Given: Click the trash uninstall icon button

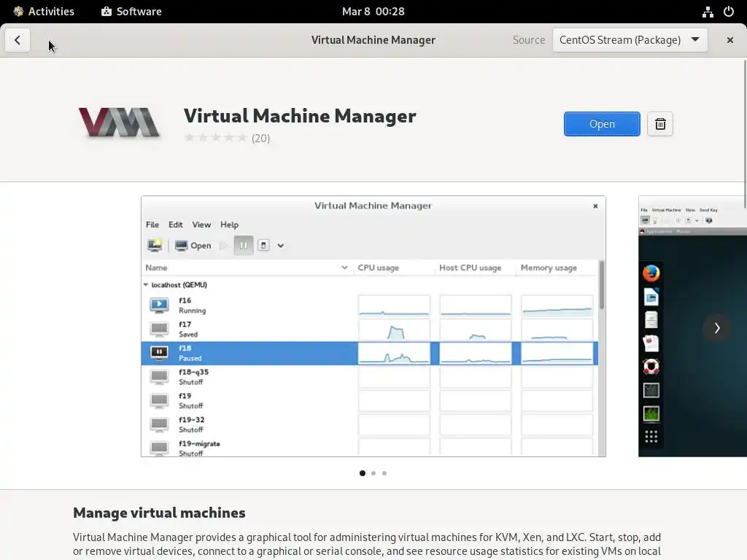Looking at the screenshot, I should point(659,124).
